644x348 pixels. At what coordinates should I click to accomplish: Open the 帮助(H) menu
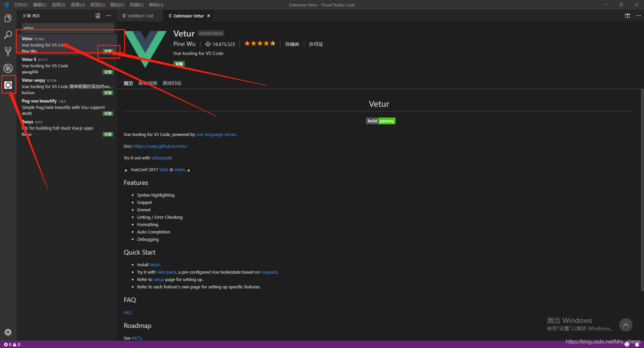point(156,5)
